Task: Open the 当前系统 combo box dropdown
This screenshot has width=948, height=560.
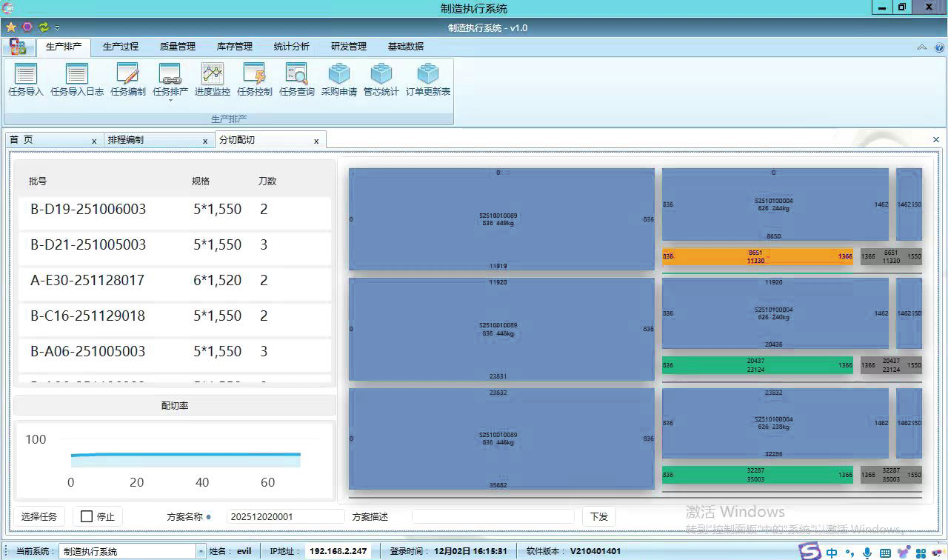Action: tap(201, 551)
